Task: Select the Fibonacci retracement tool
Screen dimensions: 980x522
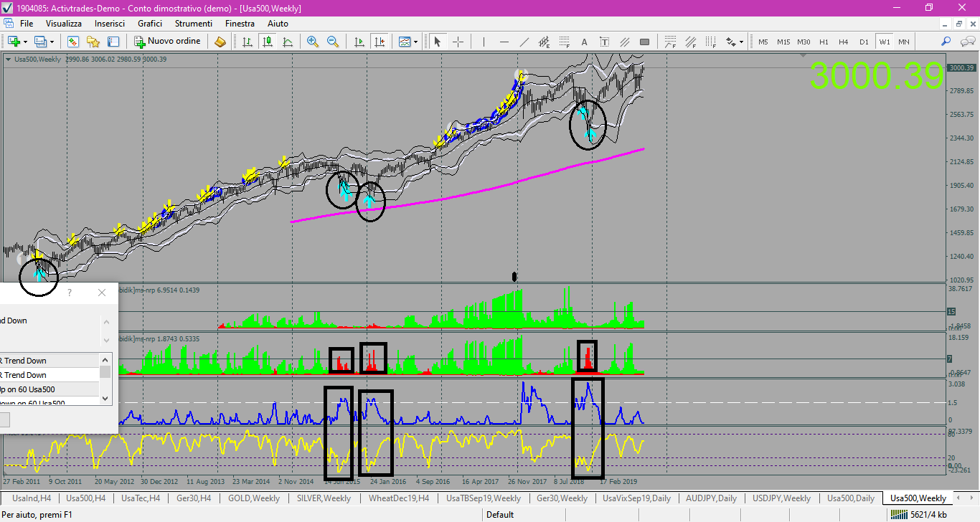Action: pos(564,42)
